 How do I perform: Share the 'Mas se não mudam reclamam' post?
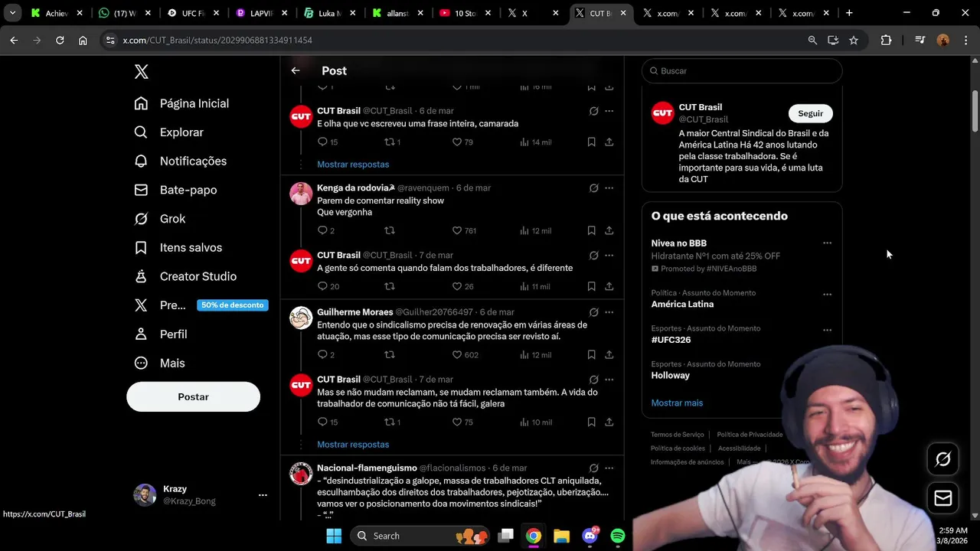tap(609, 422)
